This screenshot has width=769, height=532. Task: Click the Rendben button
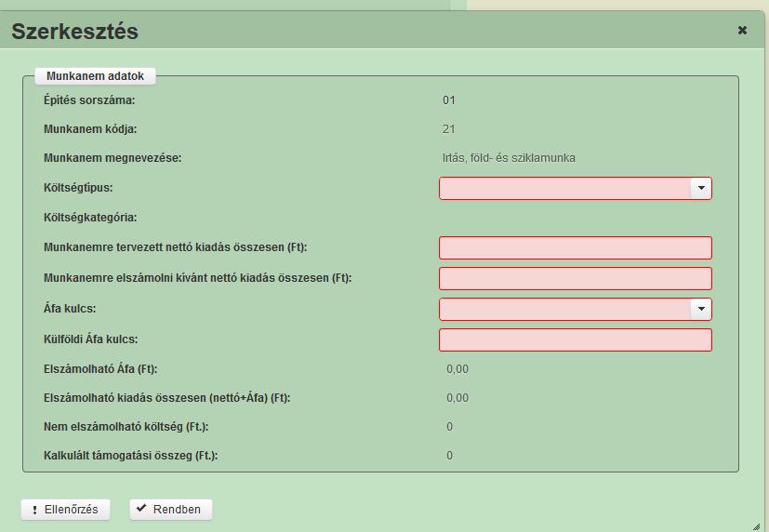[x=171, y=510]
